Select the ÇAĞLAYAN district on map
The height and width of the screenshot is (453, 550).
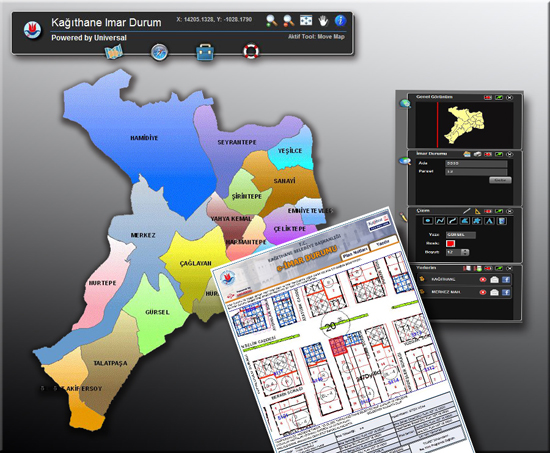pyautogui.click(x=195, y=263)
